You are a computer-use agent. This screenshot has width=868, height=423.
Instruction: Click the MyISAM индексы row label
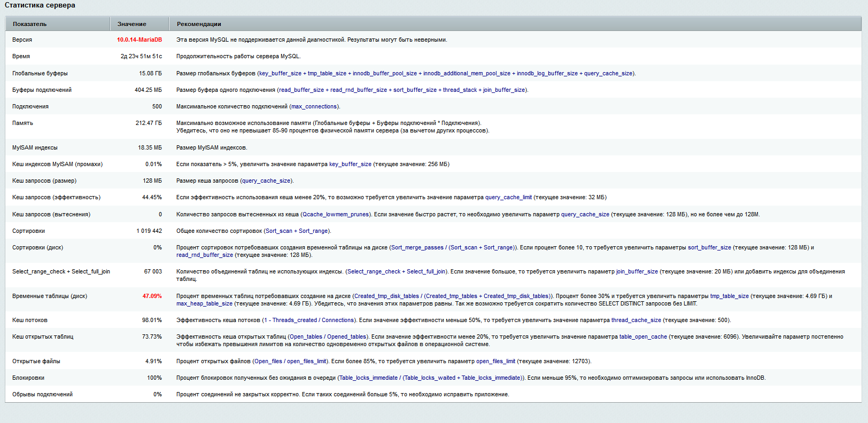(35, 147)
